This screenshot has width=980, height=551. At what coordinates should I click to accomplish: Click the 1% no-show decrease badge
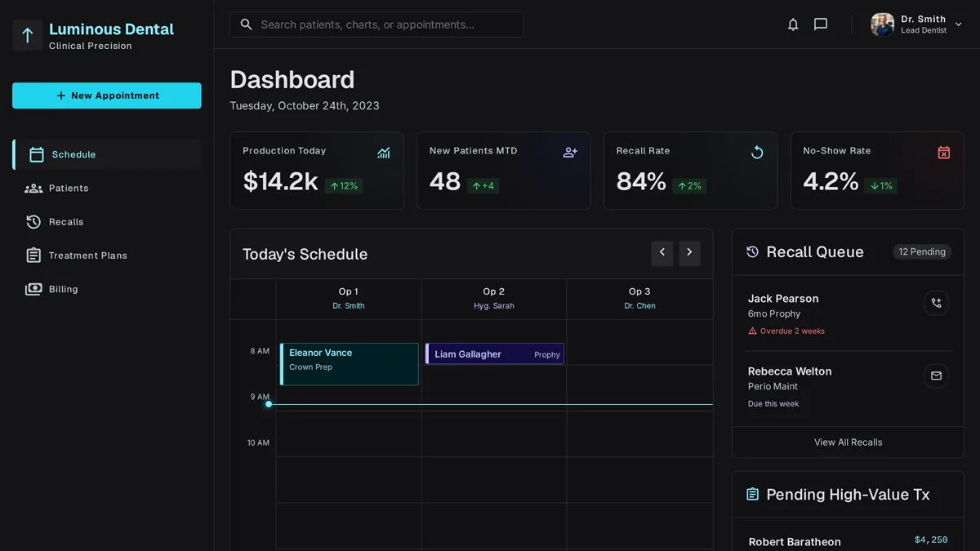pyautogui.click(x=881, y=186)
